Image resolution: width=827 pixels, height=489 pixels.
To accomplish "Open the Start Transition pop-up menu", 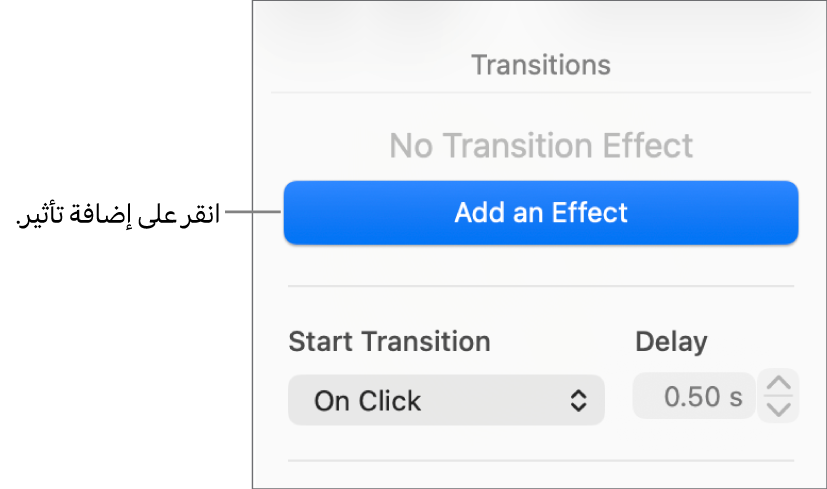I will click(x=446, y=401).
